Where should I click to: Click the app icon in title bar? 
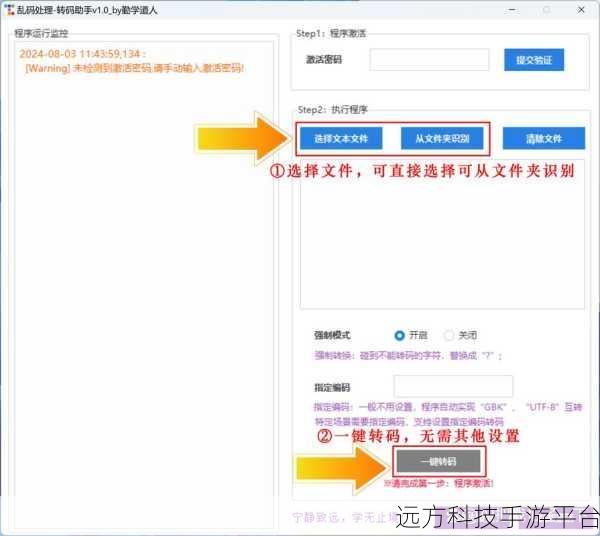(9, 10)
